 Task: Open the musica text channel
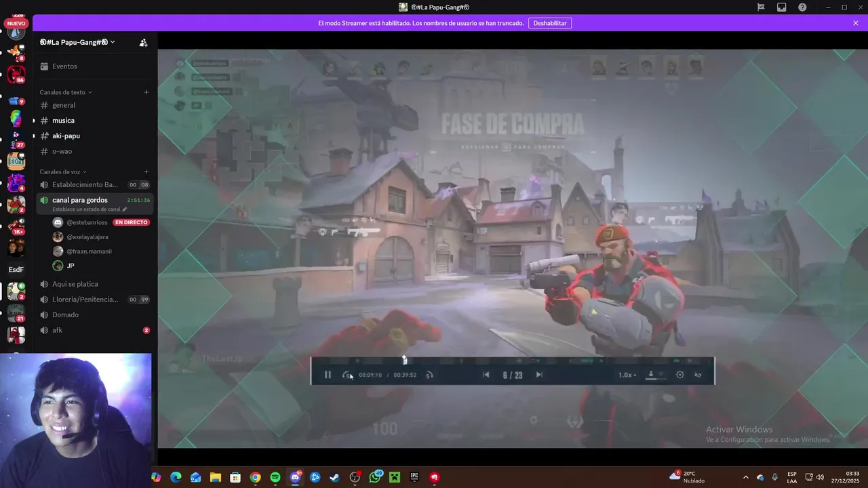click(95, 121)
